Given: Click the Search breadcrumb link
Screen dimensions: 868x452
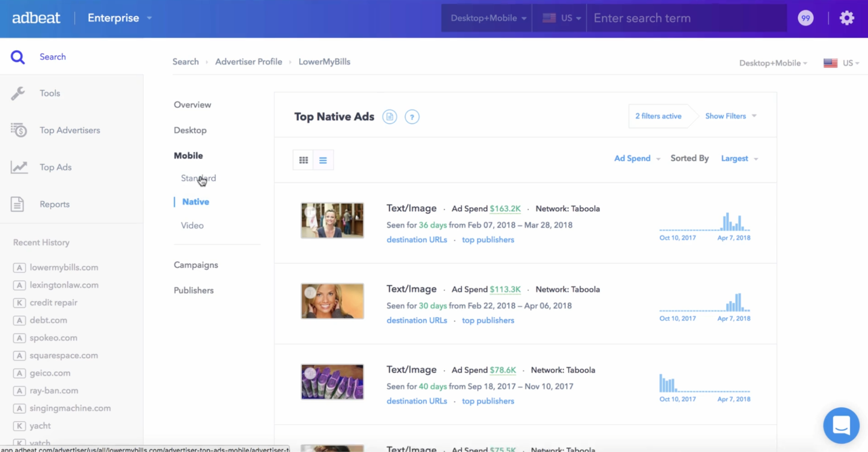Looking at the screenshot, I should click(x=185, y=62).
